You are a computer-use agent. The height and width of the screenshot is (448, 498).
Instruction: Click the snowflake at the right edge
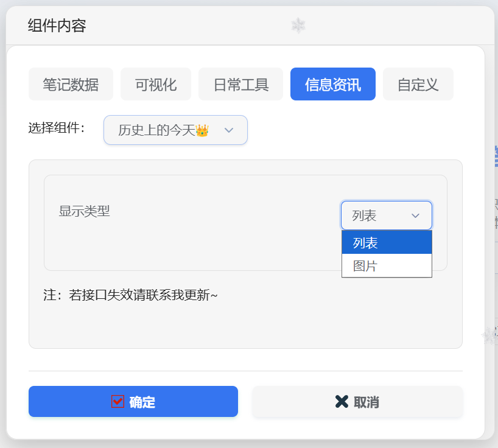coord(489,336)
